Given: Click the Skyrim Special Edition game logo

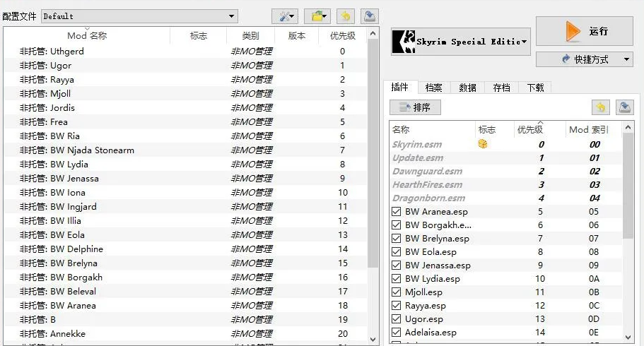Looking at the screenshot, I should [x=404, y=42].
